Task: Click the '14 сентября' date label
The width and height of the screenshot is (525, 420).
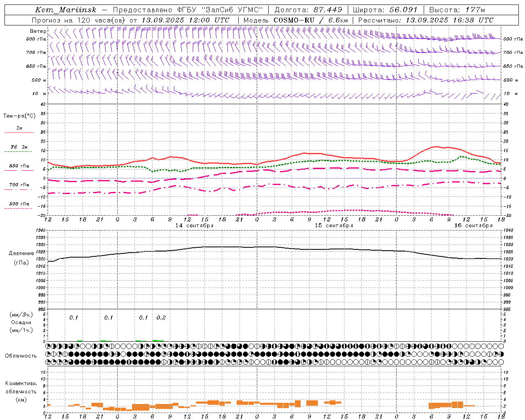Action: [194, 226]
